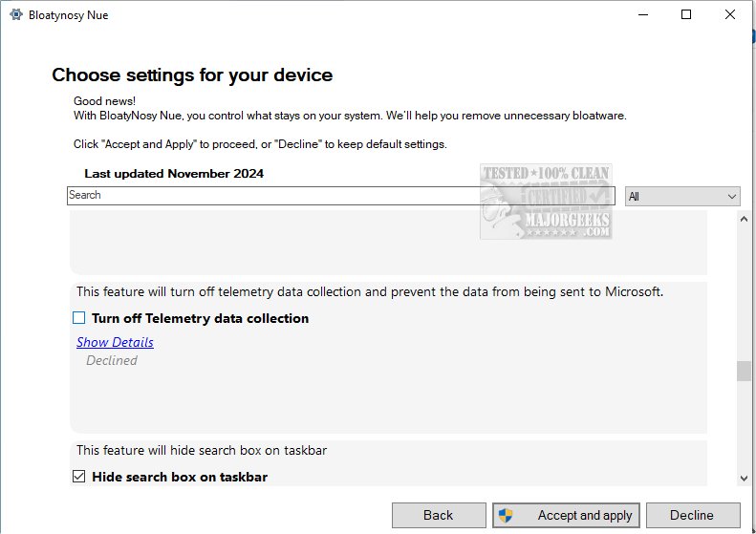
Task: Click the scrollbar down arrow
Action: click(x=744, y=478)
